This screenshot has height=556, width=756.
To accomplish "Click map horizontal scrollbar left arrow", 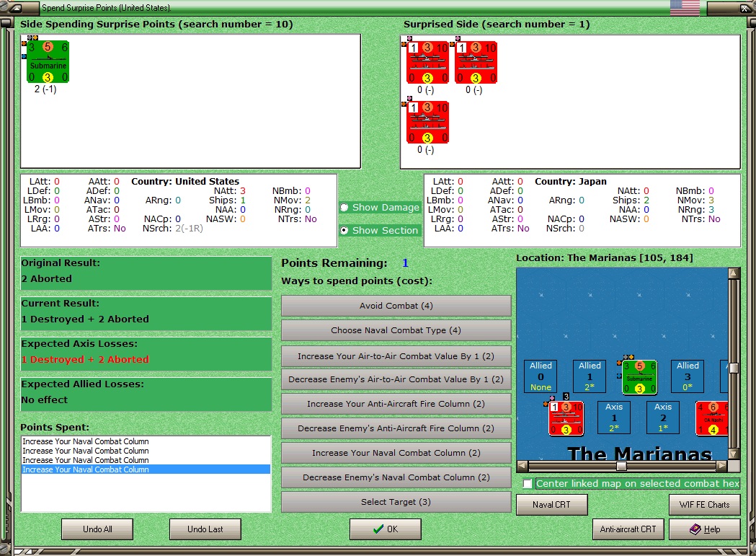I will 522,466.
